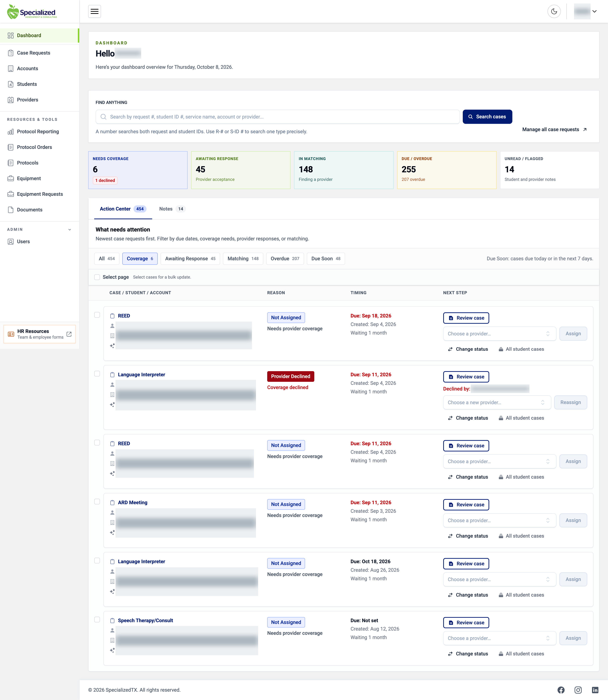Select the Overdue 207 filter
This screenshot has height=700, width=608.
click(x=285, y=259)
